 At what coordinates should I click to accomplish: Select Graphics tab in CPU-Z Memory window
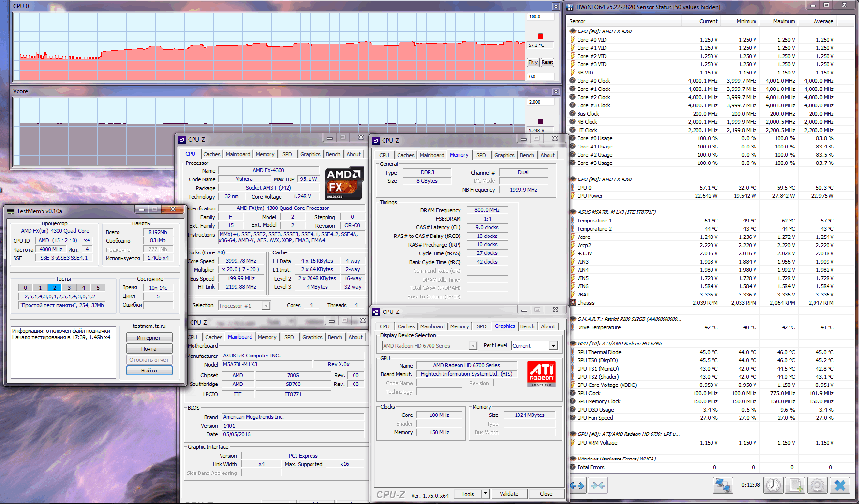pos(504,155)
